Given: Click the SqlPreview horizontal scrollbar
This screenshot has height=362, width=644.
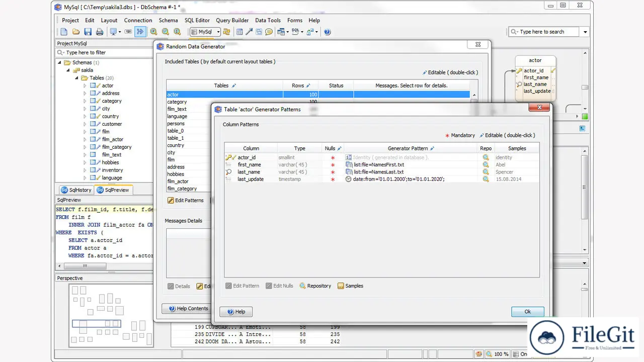Looking at the screenshot, I should (104, 265).
